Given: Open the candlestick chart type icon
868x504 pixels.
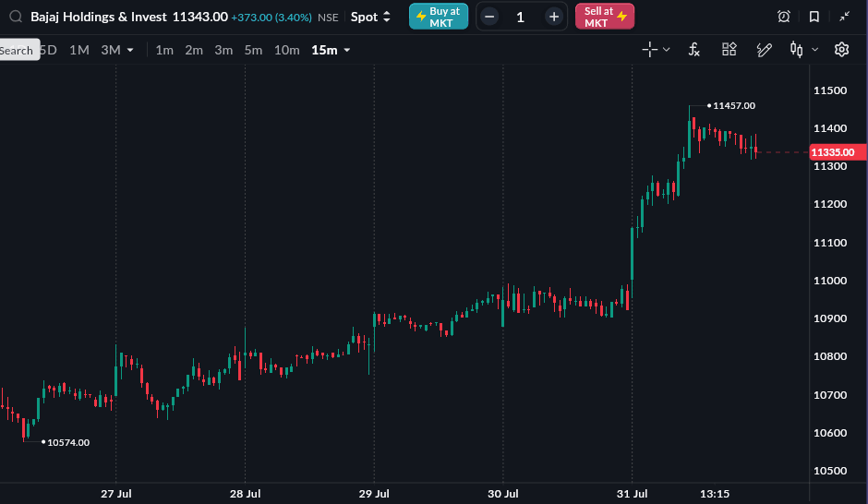Looking at the screenshot, I should click(796, 49).
